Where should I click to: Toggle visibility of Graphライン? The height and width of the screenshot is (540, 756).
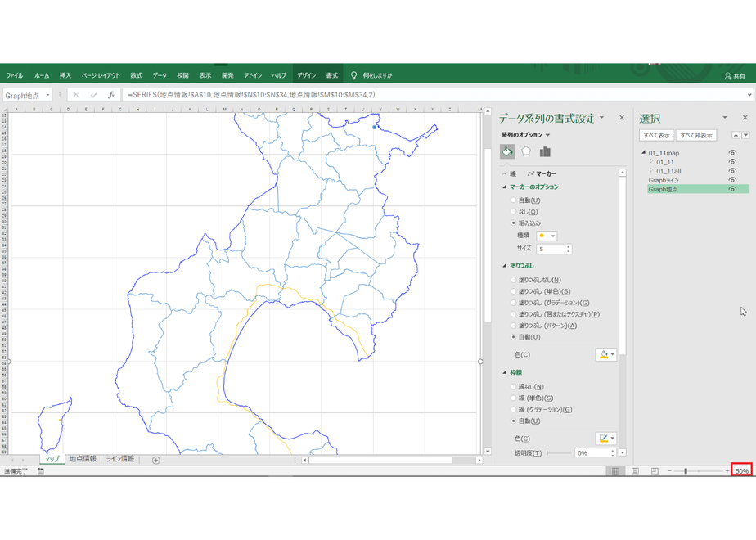pos(732,180)
